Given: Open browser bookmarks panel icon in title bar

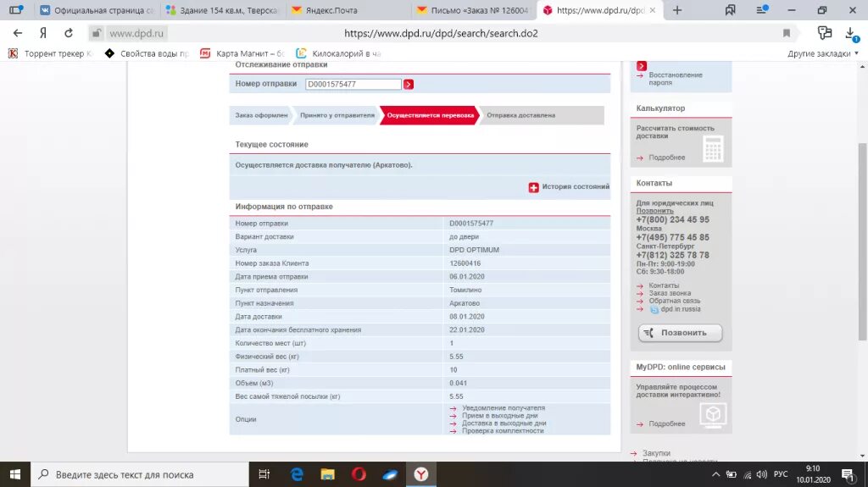Looking at the screenshot, I should [x=731, y=10].
